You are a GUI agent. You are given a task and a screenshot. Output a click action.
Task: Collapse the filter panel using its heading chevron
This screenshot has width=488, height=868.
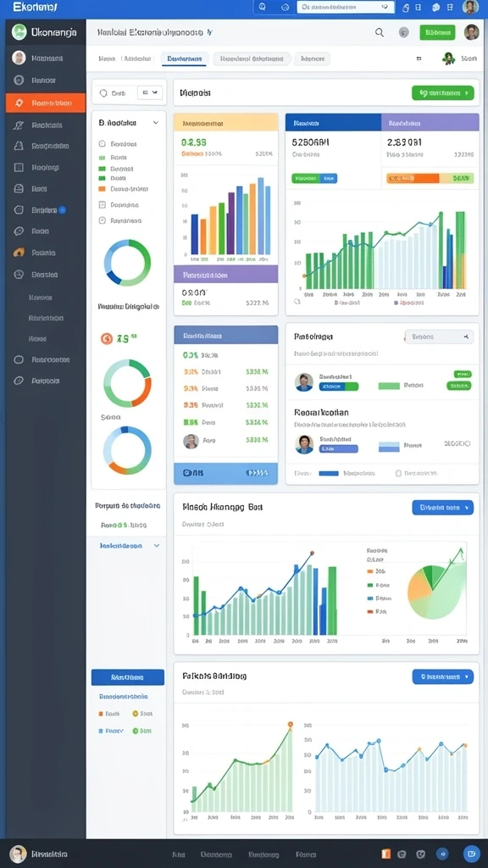click(156, 122)
